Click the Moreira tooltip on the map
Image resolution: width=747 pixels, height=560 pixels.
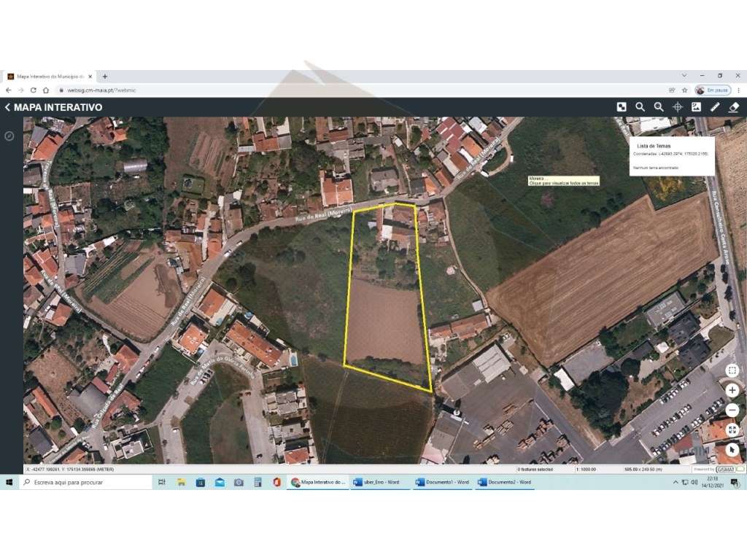click(x=564, y=181)
